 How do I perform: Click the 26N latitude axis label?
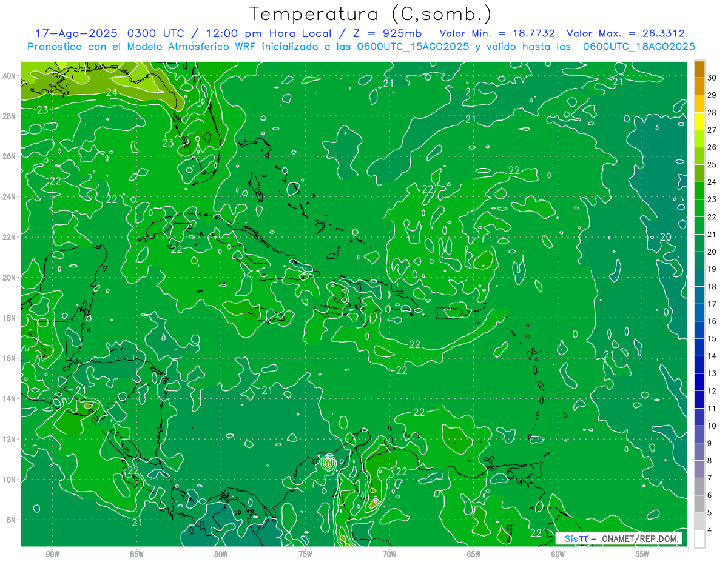pos(10,156)
